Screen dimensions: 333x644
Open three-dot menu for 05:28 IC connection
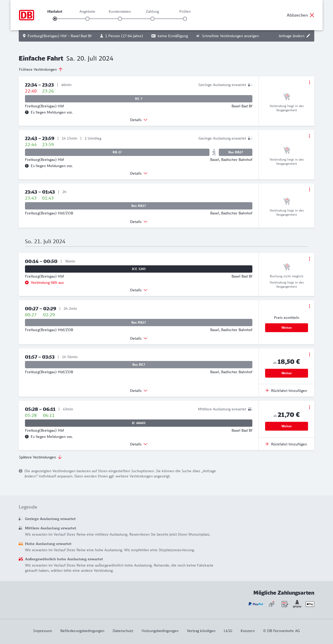(309, 407)
